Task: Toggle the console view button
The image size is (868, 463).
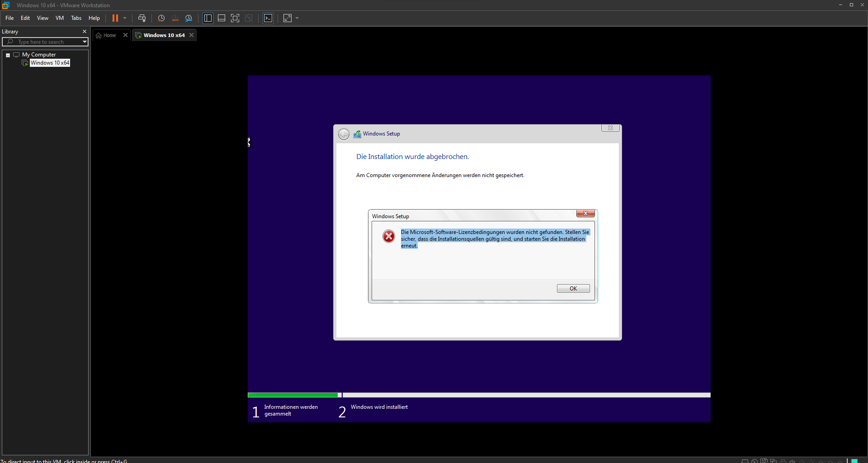Action: tap(268, 18)
